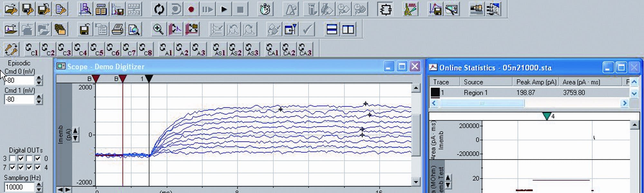Viewport: 644px width, 193px height.
Task: Toggle Digital OUT 7 checkbox
Action: tap(13, 167)
